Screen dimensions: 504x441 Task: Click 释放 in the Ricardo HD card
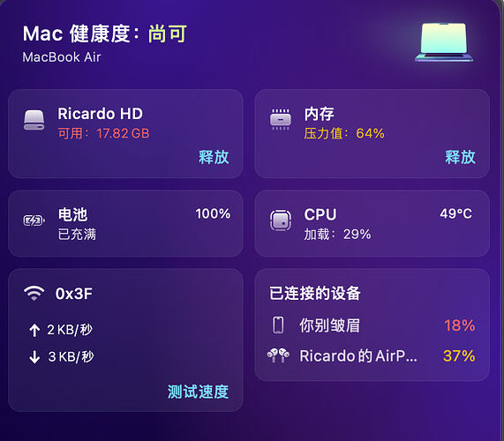coord(214,157)
